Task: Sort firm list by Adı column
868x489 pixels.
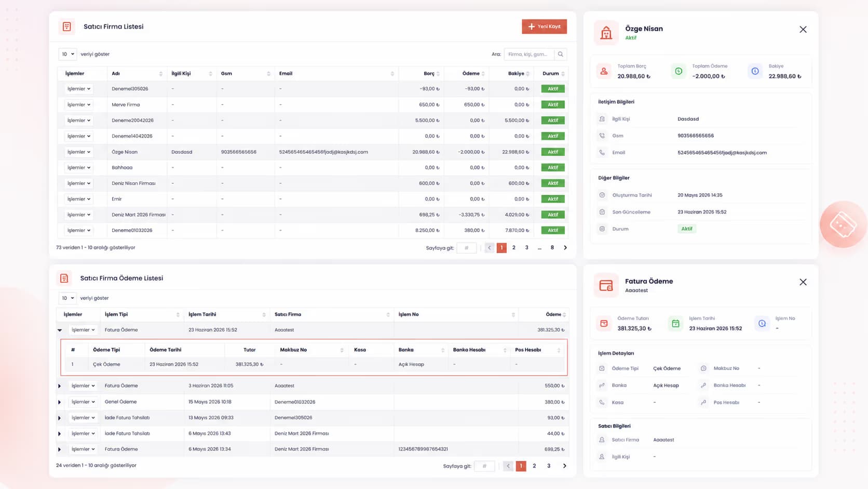Action: click(x=161, y=74)
